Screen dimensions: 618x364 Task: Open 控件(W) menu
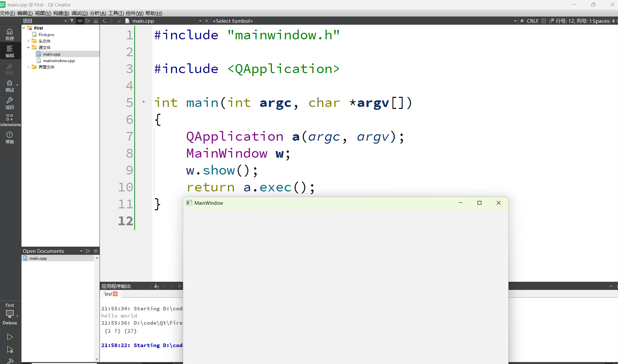tap(135, 13)
